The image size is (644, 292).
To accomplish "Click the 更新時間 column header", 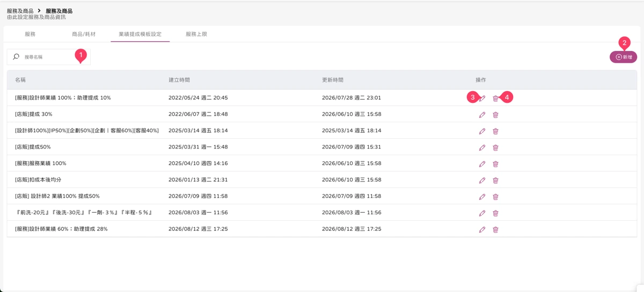I will 333,80.
